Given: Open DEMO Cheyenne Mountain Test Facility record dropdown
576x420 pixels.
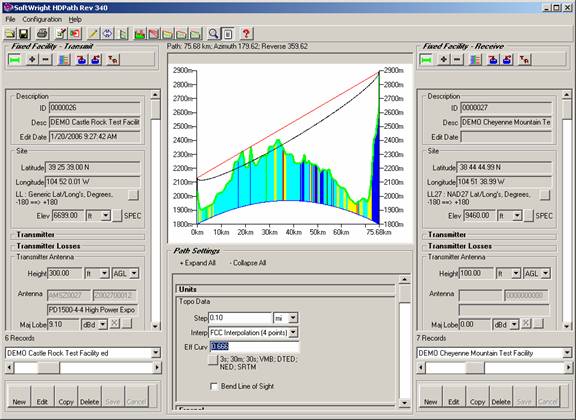Looking at the screenshot, I should click(x=567, y=353).
